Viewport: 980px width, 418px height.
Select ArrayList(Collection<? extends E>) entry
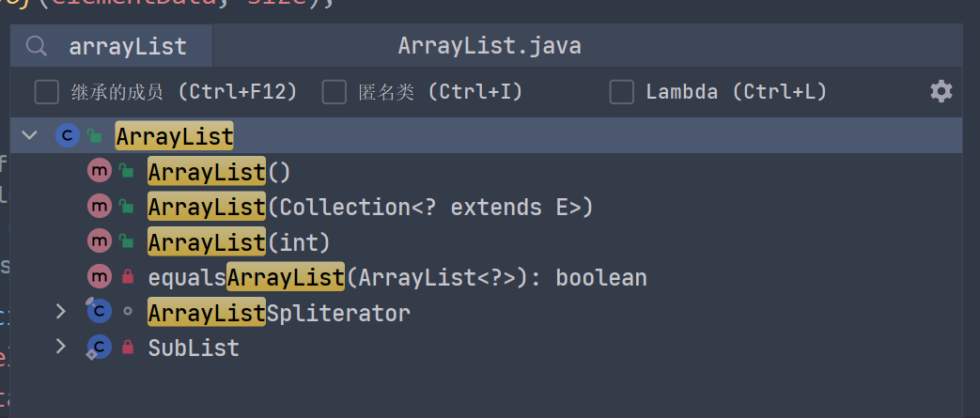(370, 207)
